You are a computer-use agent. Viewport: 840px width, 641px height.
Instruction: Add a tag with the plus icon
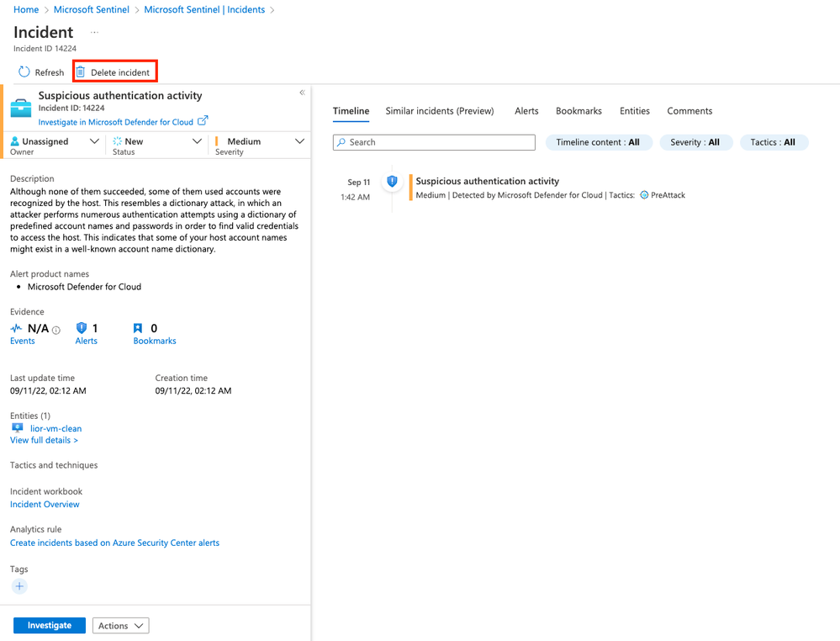[x=19, y=586]
